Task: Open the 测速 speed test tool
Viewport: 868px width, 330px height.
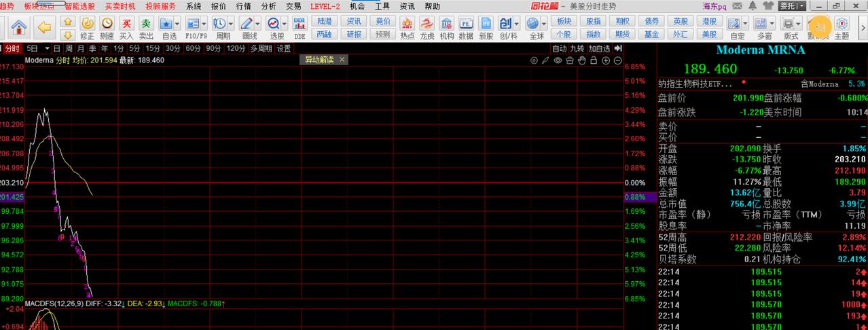Action: [x=107, y=23]
